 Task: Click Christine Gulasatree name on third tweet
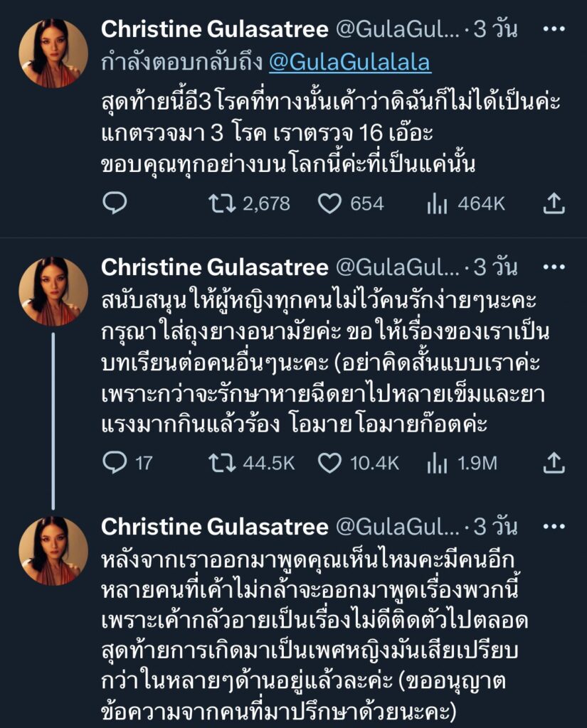[x=214, y=527]
